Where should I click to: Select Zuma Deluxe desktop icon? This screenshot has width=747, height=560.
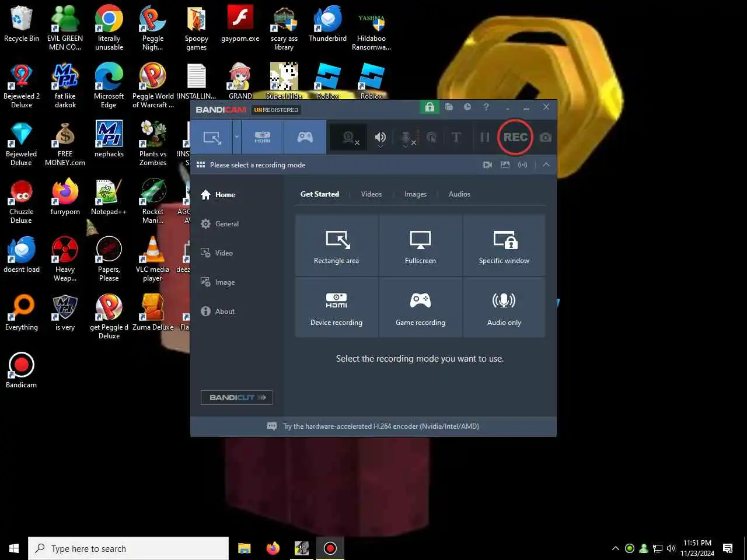[x=153, y=313]
